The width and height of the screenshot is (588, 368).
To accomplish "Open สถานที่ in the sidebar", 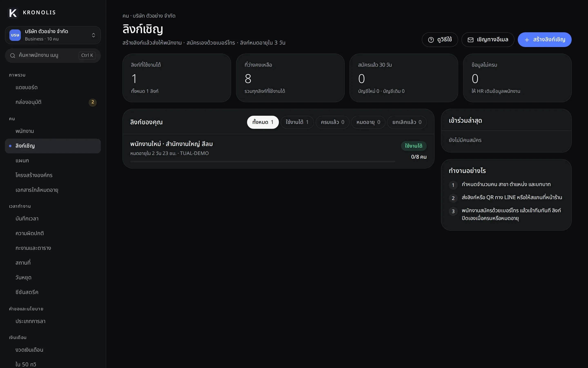I will (53, 263).
